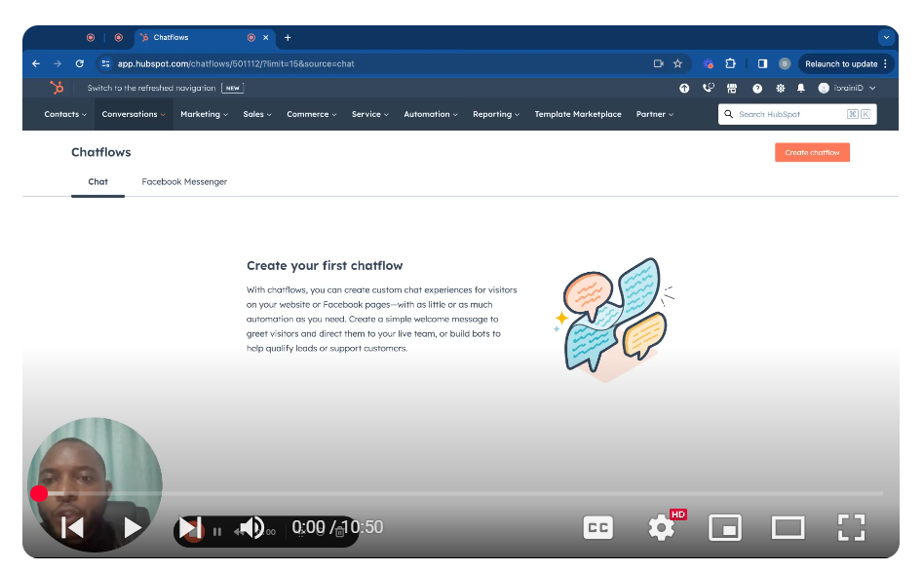Image resolution: width=924 pixels, height=571 pixels.
Task: Switch to the Facebook Messenger tab
Action: tap(184, 182)
